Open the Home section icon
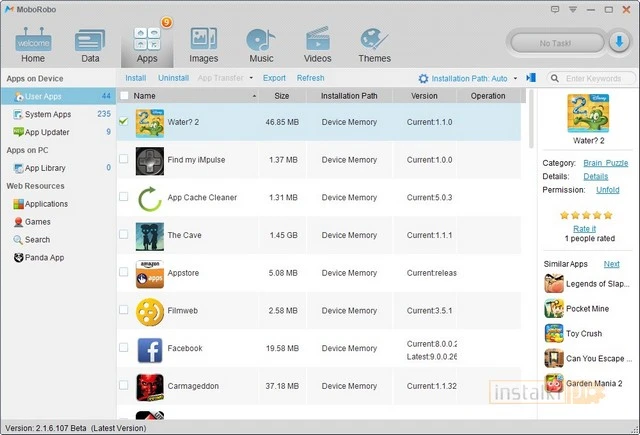 click(x=32, y=45)
